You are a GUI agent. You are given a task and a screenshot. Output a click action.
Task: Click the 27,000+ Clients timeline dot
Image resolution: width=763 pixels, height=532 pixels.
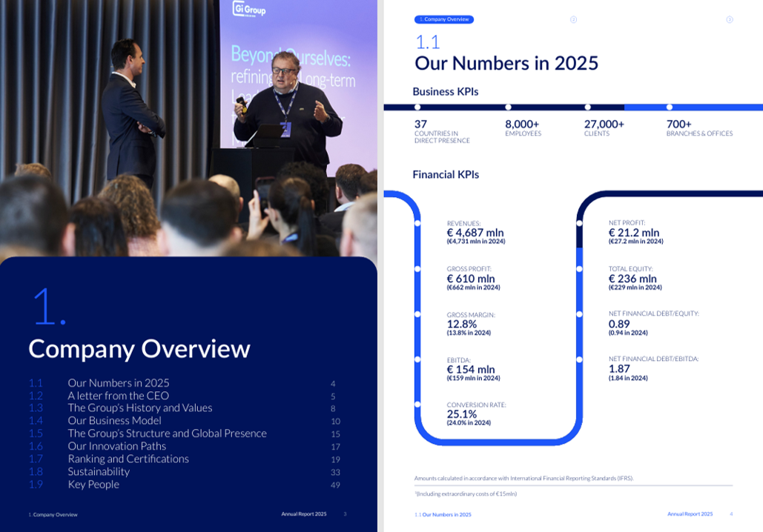pyautogui.click(x=587, y=107)
